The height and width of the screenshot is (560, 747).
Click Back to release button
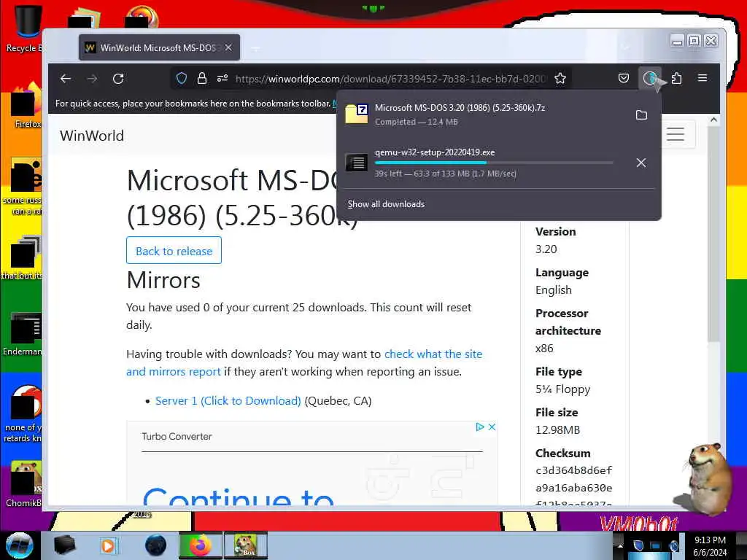pos(174,251)
